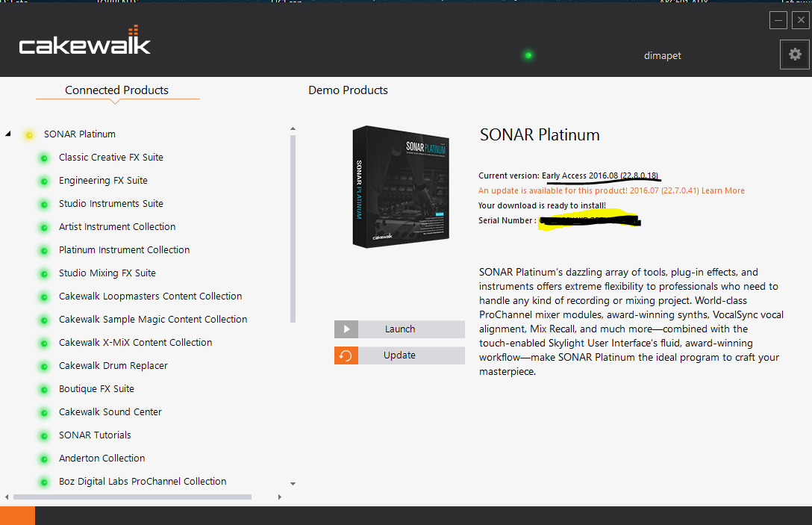Image resolution: width=812 pixels, height=525 pixels.
Task: Click the green dot beside SONAR Tutorials
Action: coord(45,436)
